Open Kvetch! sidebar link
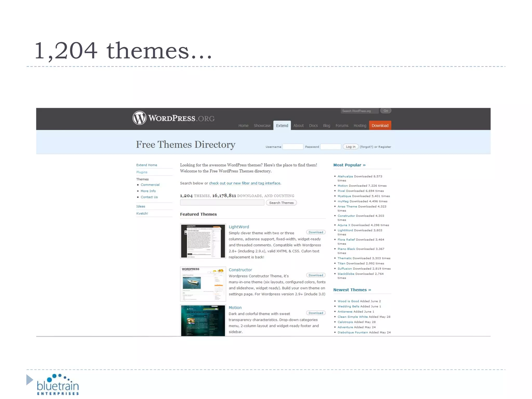This screenshot has height=399, width=532. (x=142, y=213)
